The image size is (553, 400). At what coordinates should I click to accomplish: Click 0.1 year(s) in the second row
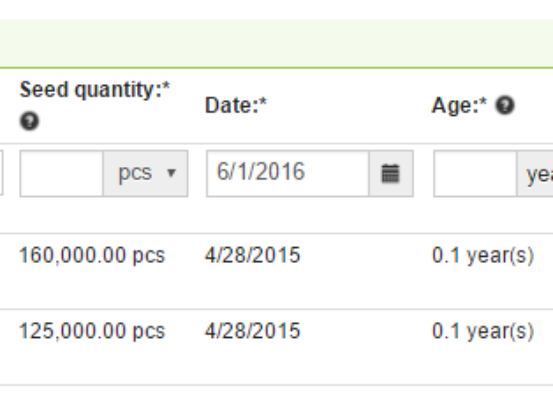(x=483, y=331)
